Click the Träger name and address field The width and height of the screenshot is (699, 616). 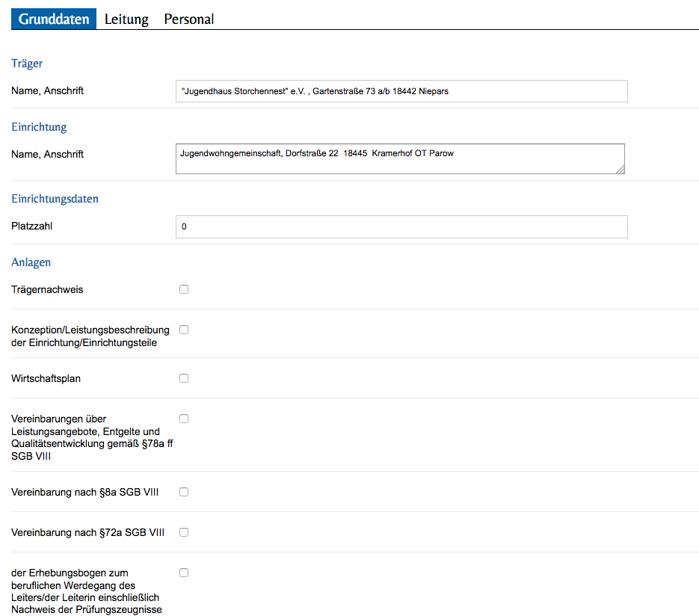(x=401, y=91)
